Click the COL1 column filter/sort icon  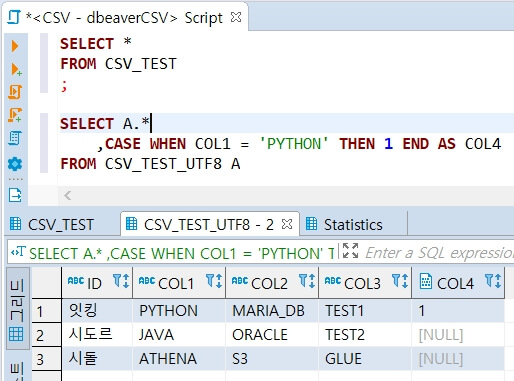tap(214, 281)
